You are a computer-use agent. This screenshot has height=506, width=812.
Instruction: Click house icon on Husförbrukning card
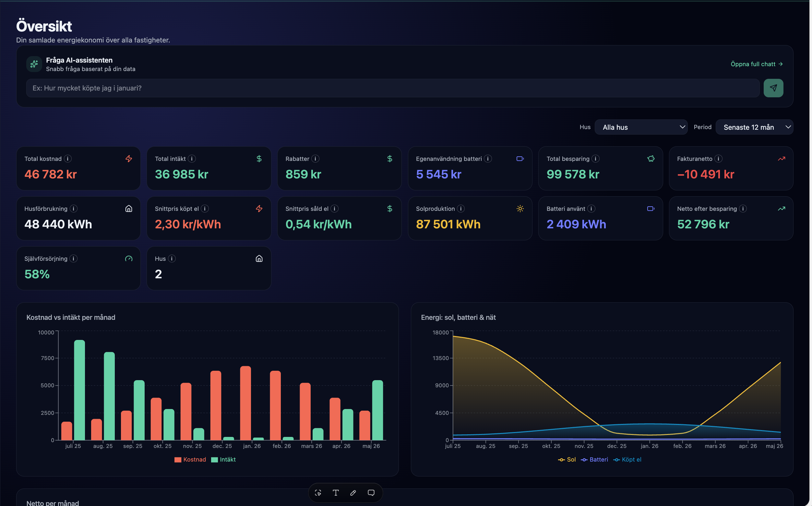click(129, 209)
